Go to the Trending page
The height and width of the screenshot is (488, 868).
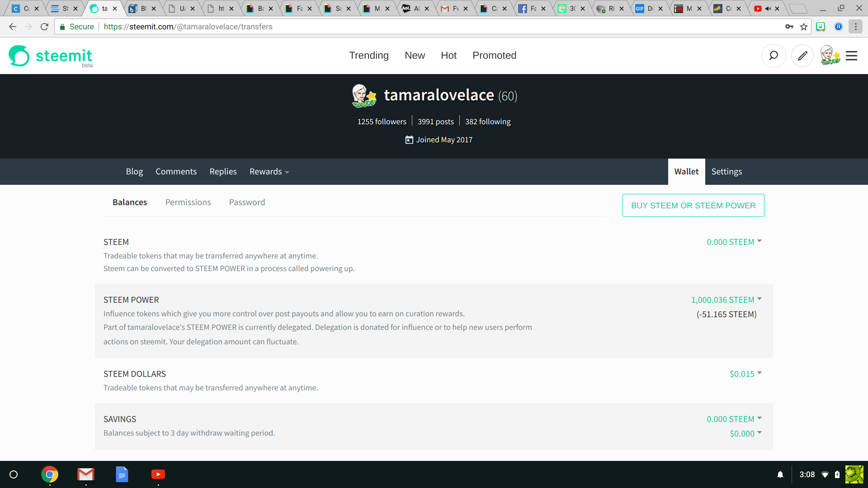click(x=368, y=56)
